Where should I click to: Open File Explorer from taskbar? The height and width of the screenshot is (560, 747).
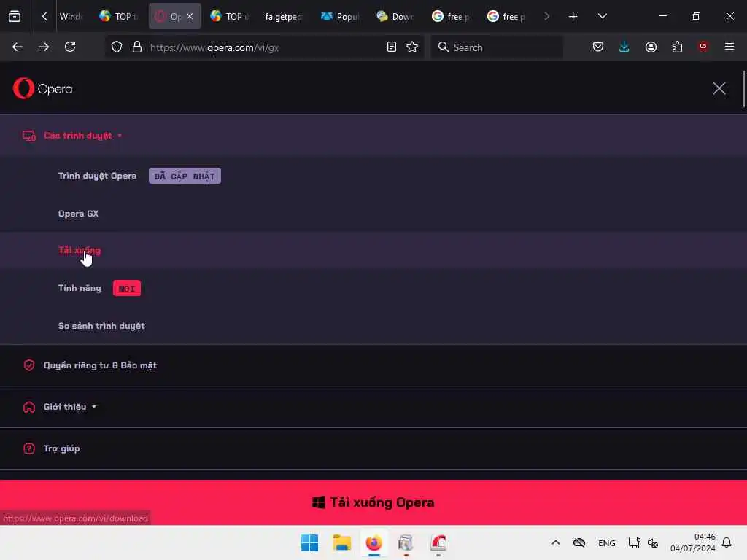(341, 542)
